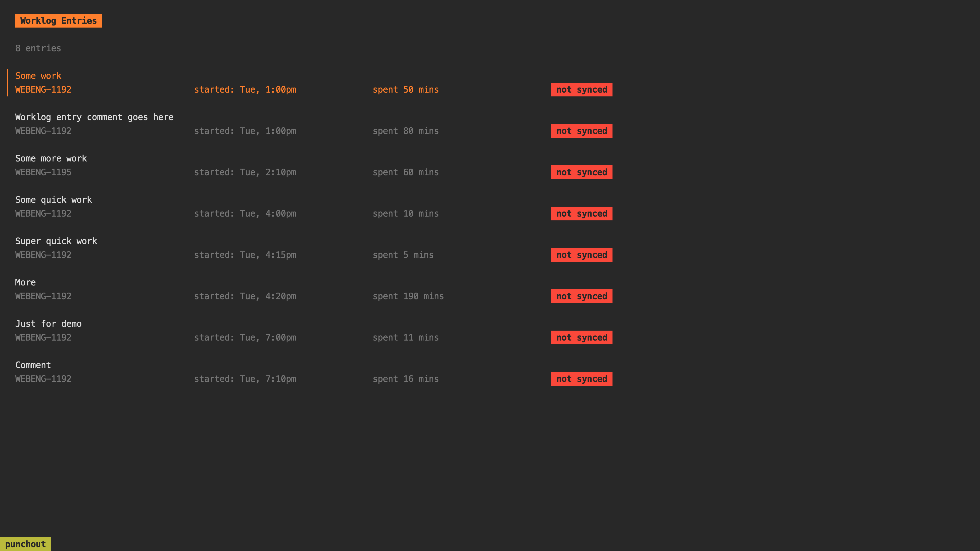Select the 'Some work' entry
Image resolution: width=980 pixels, height=551 pixels.
pos(38,76)
